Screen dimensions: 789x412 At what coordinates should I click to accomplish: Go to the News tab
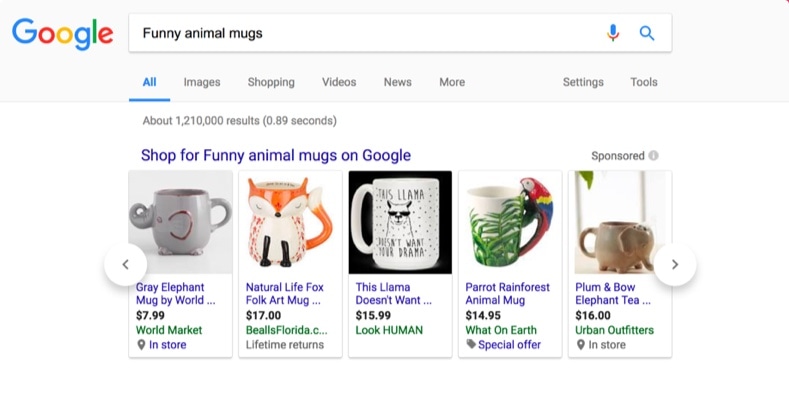click(x=398, y=82)
